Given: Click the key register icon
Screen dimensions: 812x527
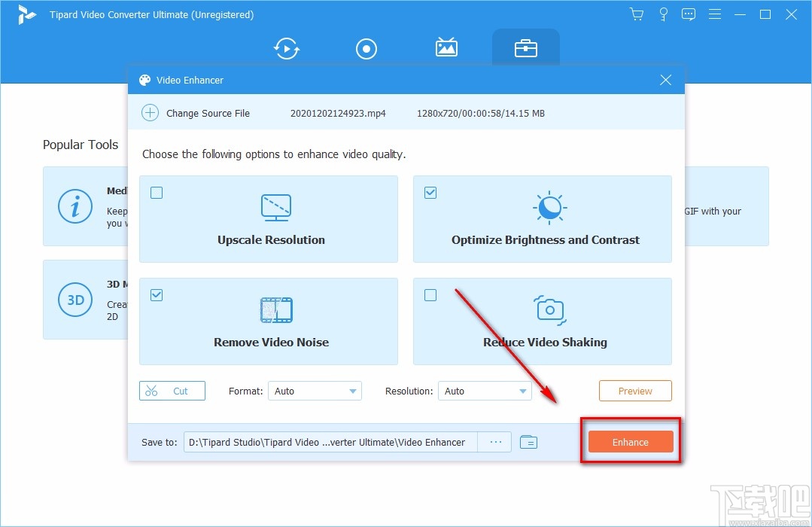Looking at the screenshot, I should [663, 14].
